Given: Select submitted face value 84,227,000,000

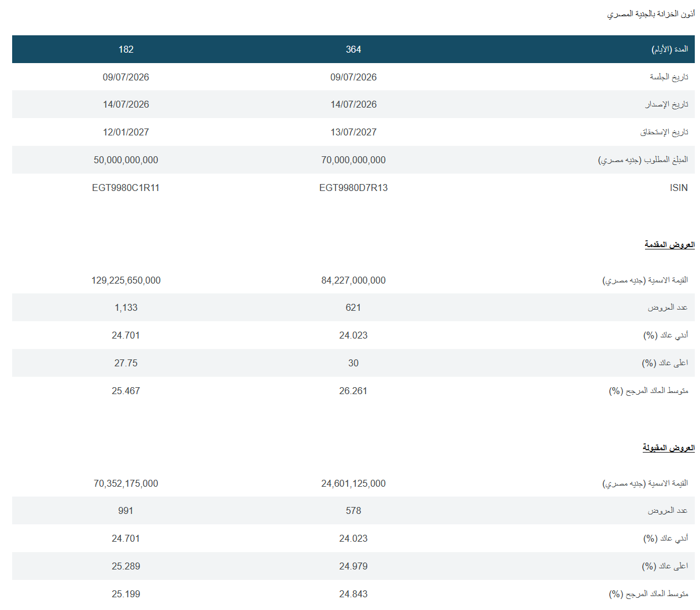Looking at the screenshot, I should pyautogui.click(x=353, y=280).
